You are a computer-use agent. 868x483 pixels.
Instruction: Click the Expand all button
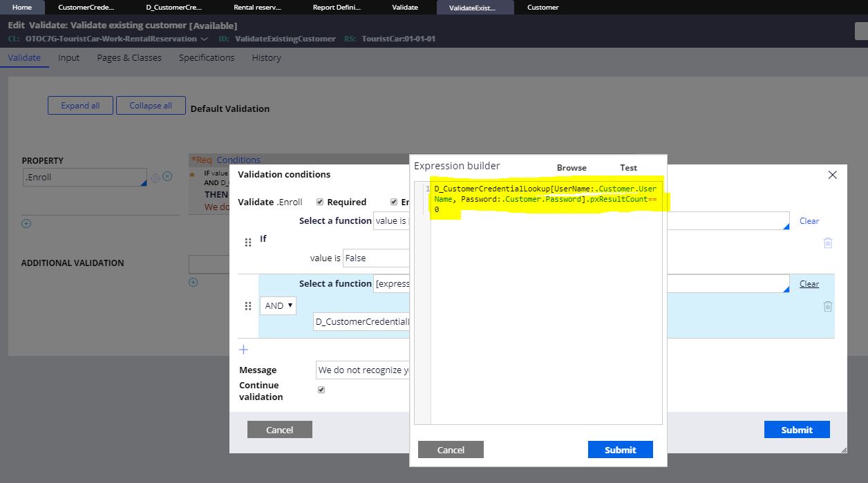click(80, 105)
